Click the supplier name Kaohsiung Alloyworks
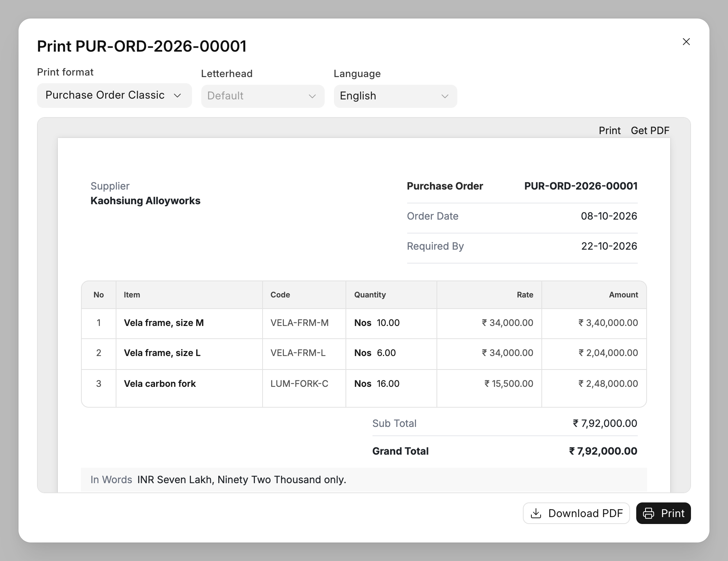 [x=145, y=201]
